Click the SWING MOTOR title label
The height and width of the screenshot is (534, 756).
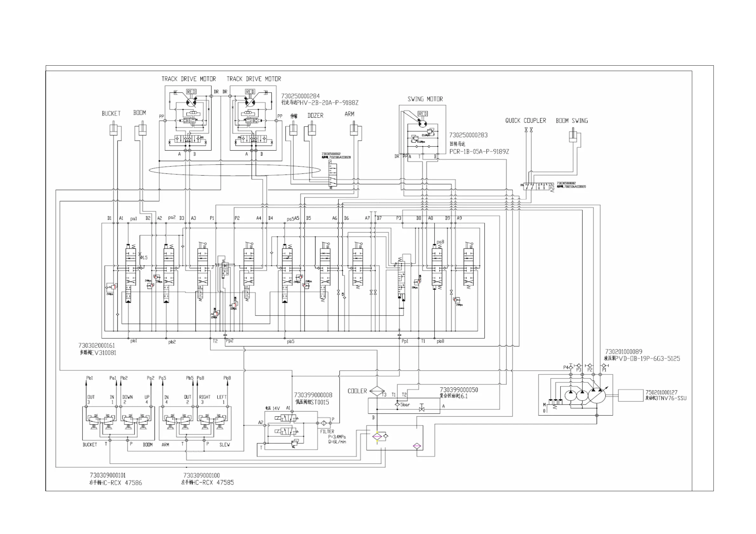coord(425,99)
